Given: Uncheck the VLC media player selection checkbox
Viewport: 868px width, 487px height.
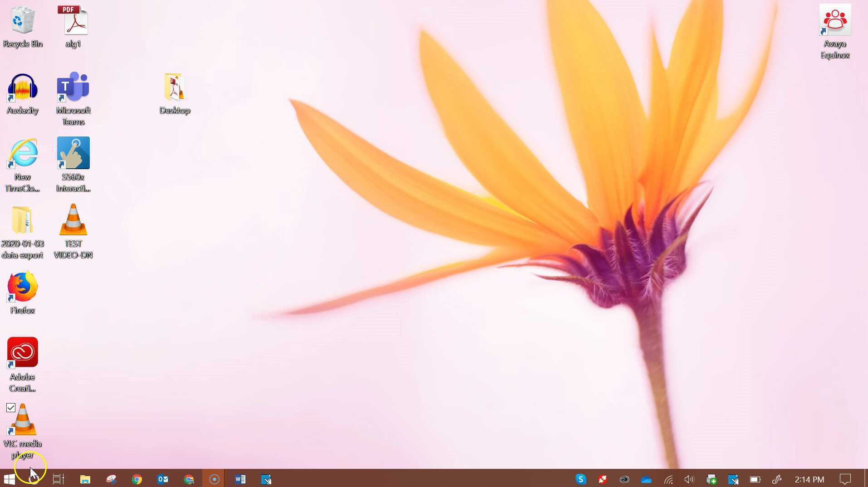Looking at the screenshot, I should [10, 408].
